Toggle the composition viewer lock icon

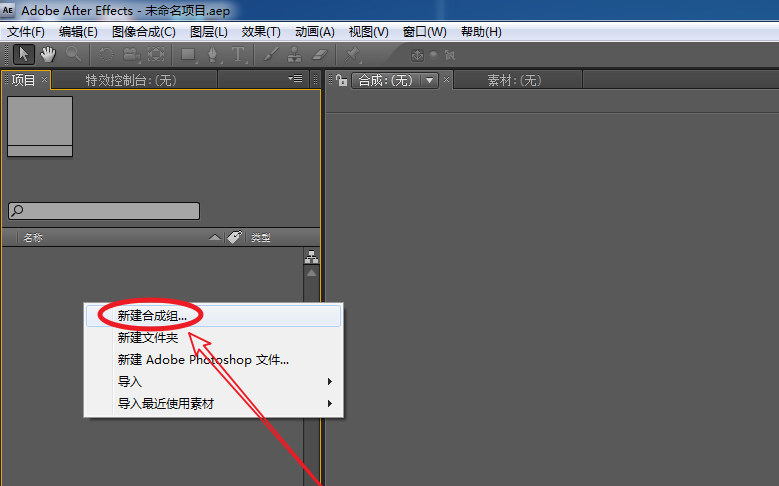coord(342,80)
